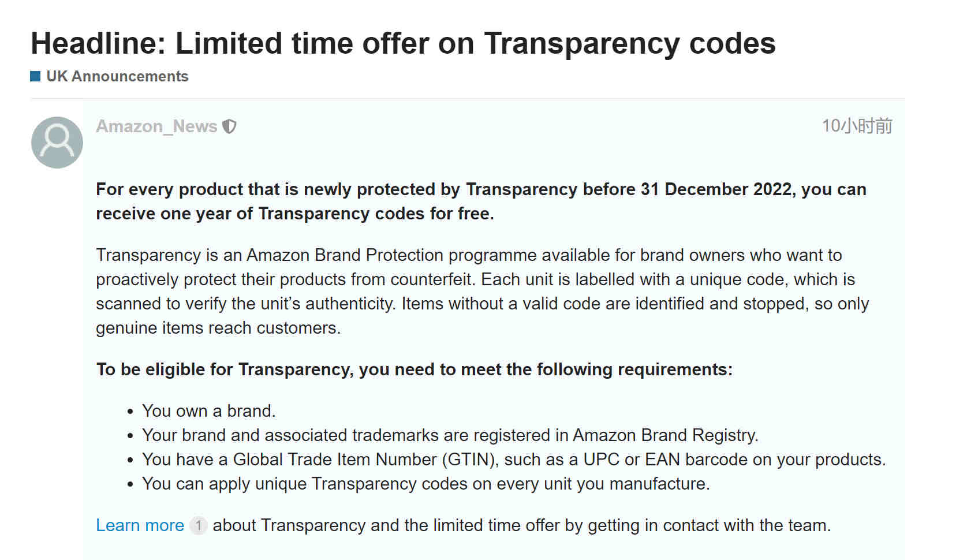Click the link click-count badge showing 1
Viewport: 967px width, 560px height.
(198, 525)
